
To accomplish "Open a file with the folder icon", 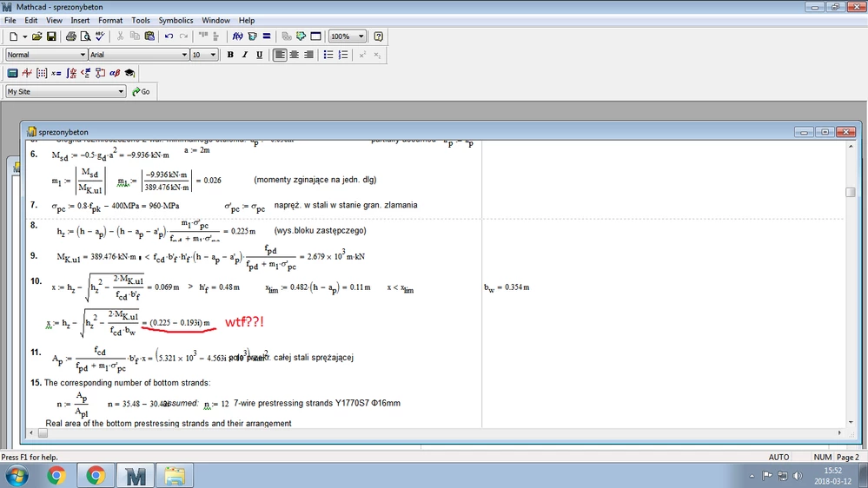I will point(36,36).
